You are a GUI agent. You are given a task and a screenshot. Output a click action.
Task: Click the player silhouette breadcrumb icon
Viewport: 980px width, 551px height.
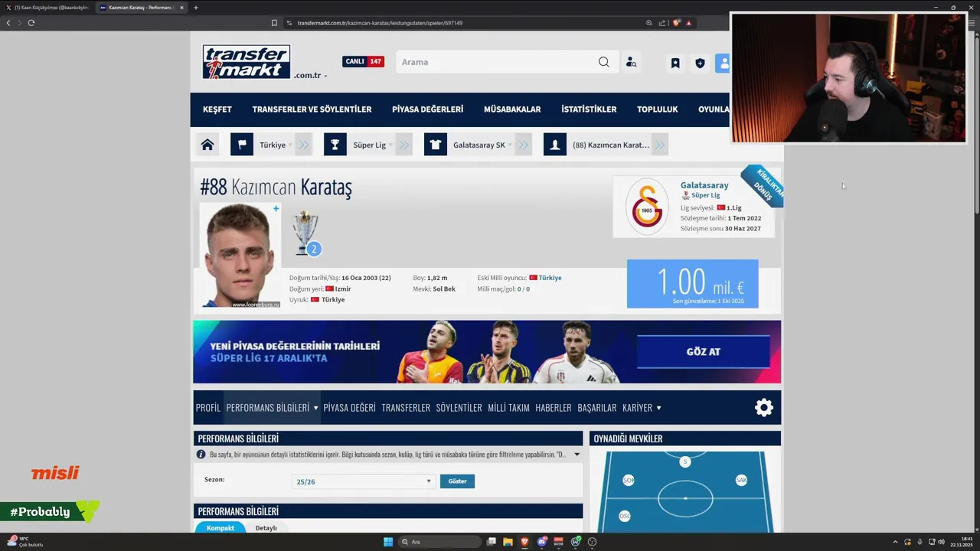coord(555,145)
